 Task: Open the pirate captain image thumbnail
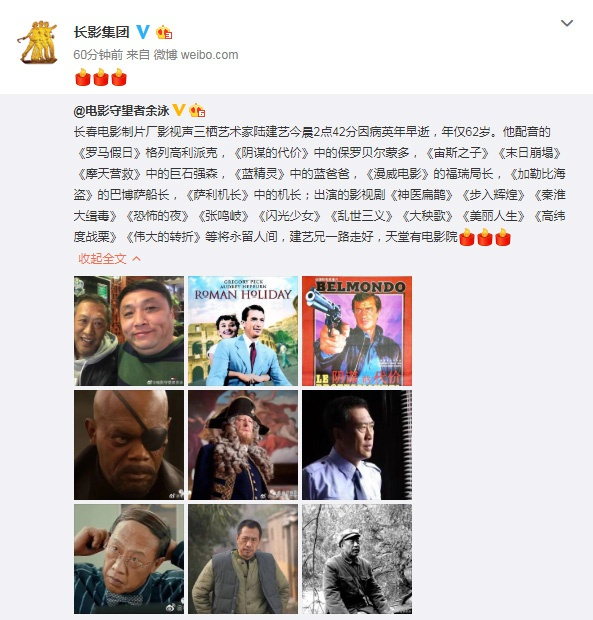click(243, 445)
